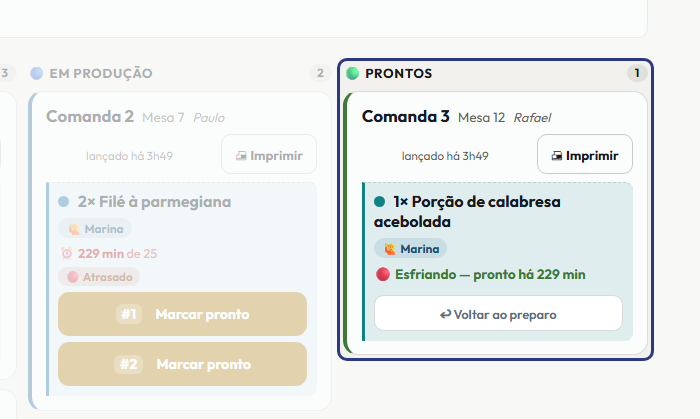This screenshot has width=700, height=419.
Task: Click Voltar ao preparo for calabresa
Action: click(x=498, y=314)
